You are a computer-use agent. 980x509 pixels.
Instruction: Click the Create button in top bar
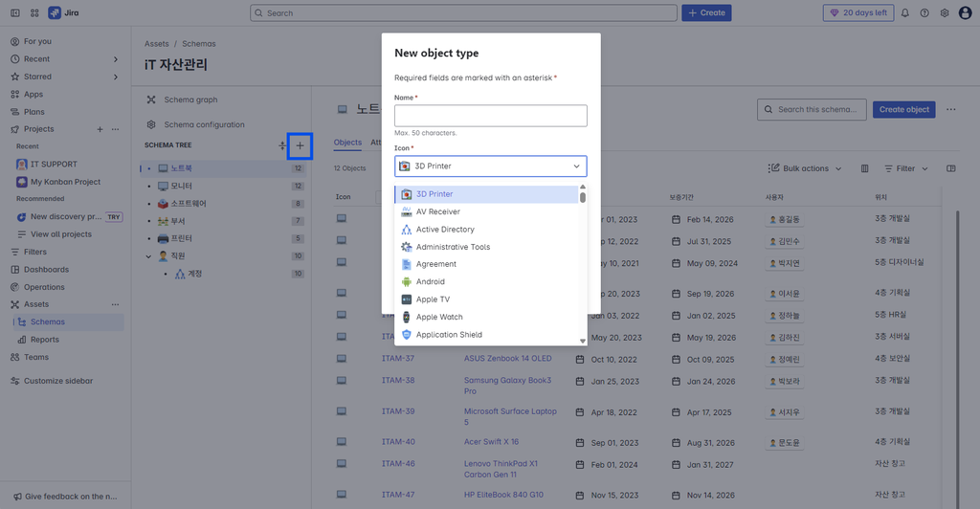coord(706,12)
